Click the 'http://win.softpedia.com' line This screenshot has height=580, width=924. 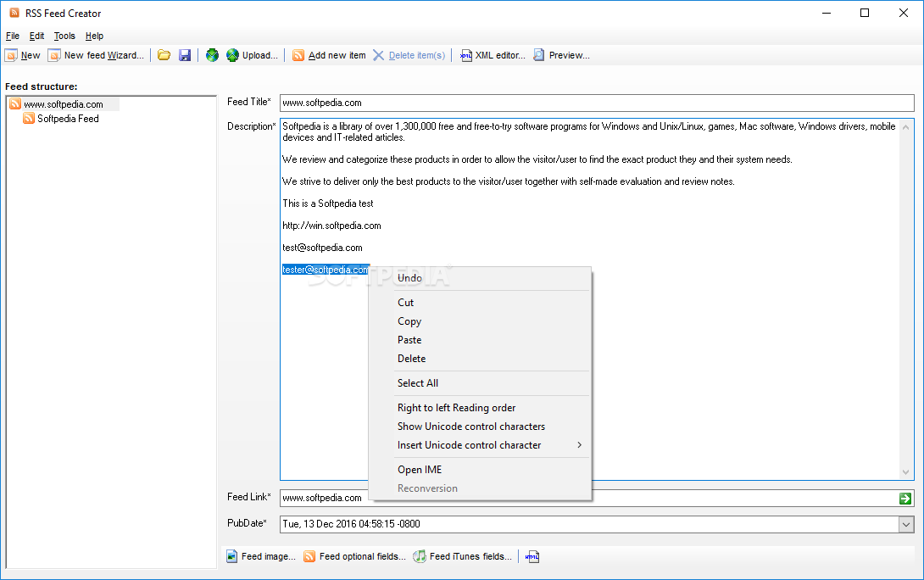331,226
